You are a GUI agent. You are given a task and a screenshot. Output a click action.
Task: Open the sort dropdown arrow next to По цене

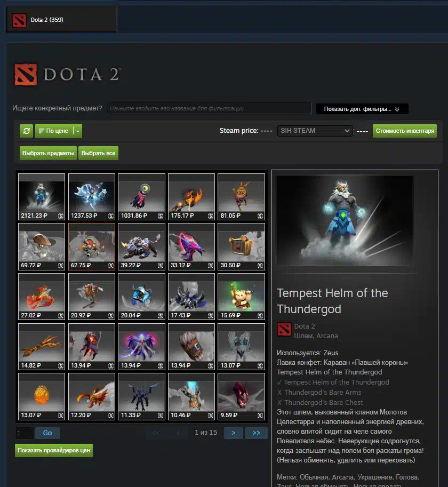point(78,131)
